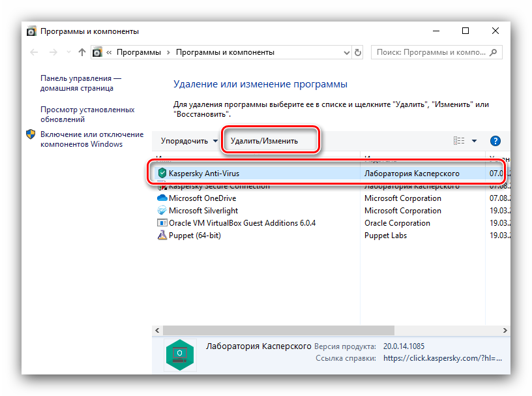Minimize the Programs and Components window
Screen dimensions: 532x396
436,31
